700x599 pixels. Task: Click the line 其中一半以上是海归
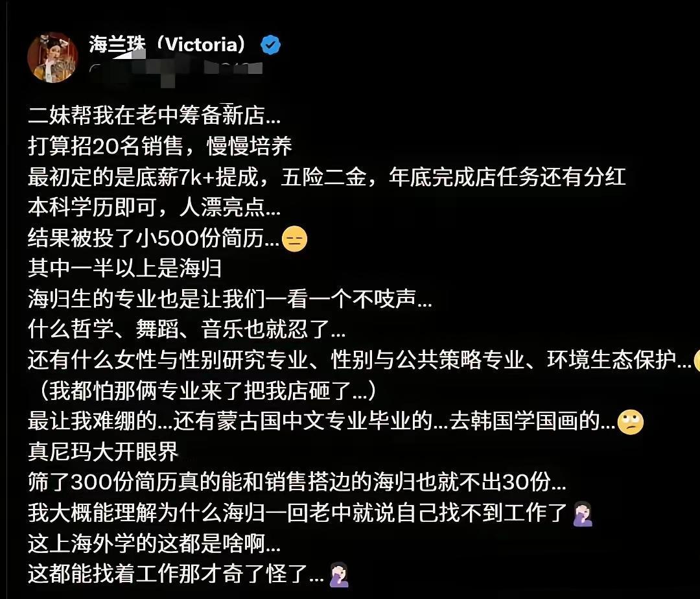pos(124,268)
